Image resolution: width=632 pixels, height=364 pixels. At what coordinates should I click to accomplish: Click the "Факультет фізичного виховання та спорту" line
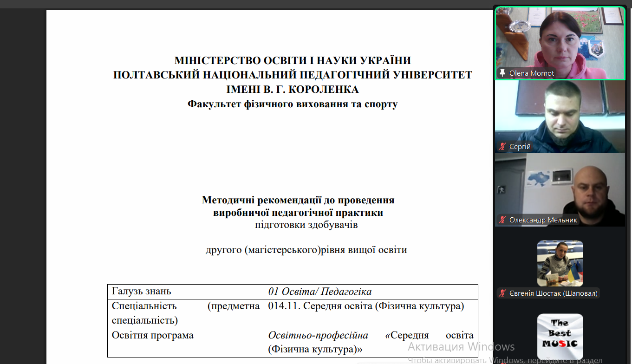pos(293,104)
